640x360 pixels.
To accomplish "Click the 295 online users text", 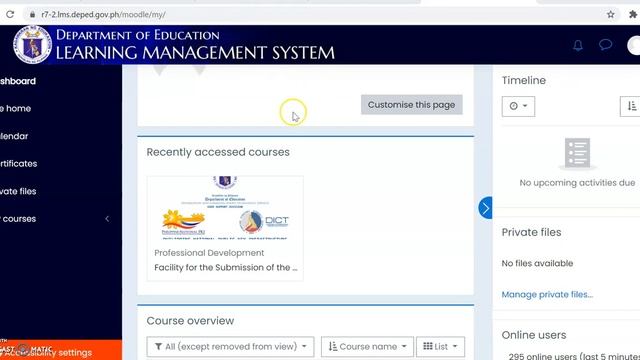I will [574, 356].
